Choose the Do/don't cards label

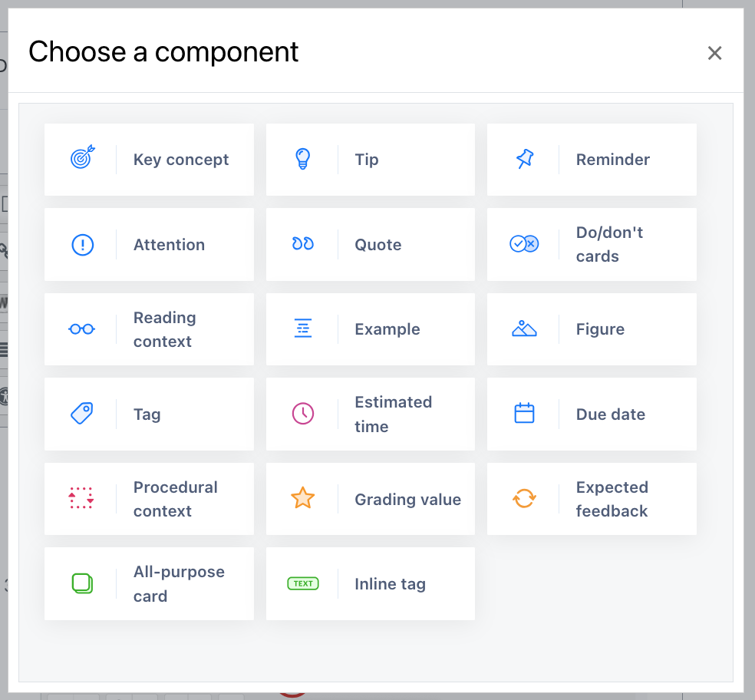[609, 244]
